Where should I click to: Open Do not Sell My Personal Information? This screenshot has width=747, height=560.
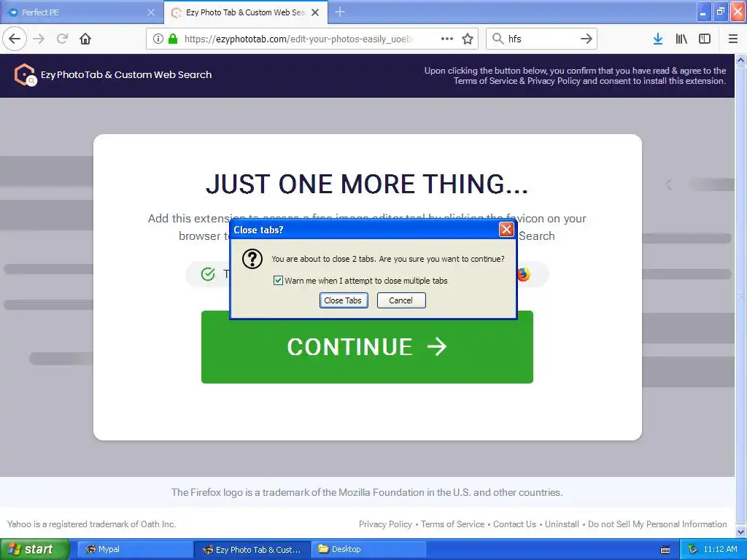657,524
